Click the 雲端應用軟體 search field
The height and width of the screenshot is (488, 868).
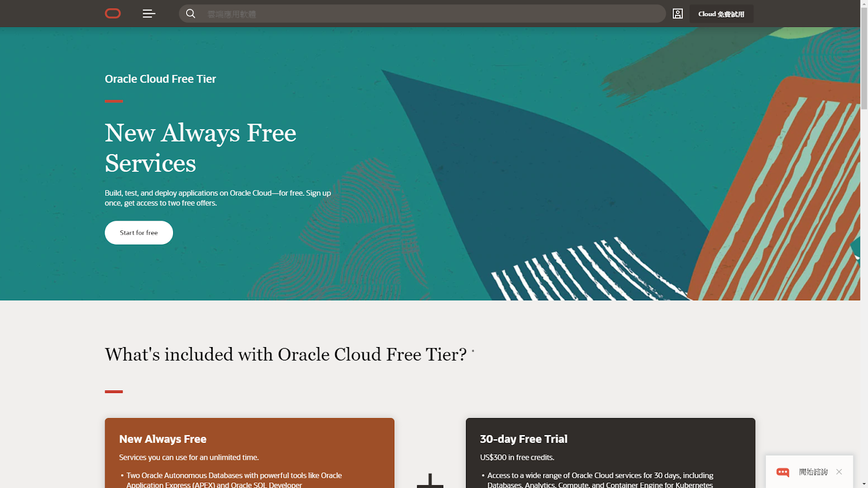(x=380, y=14)
